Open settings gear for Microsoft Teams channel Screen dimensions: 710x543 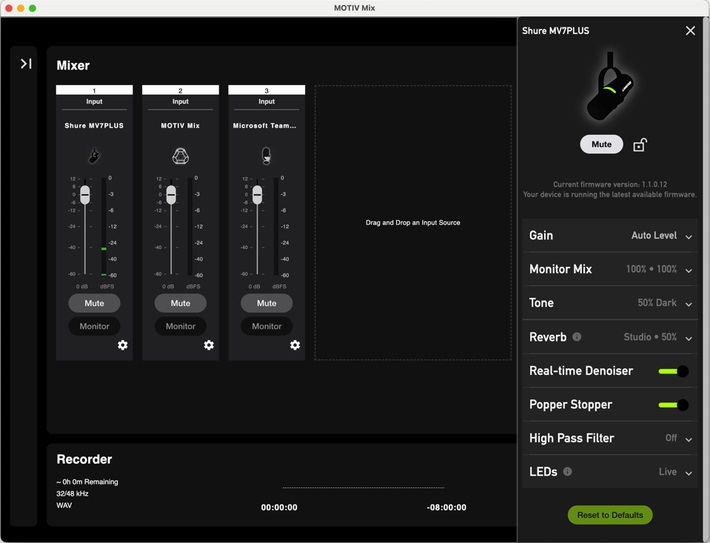[295, 345]
